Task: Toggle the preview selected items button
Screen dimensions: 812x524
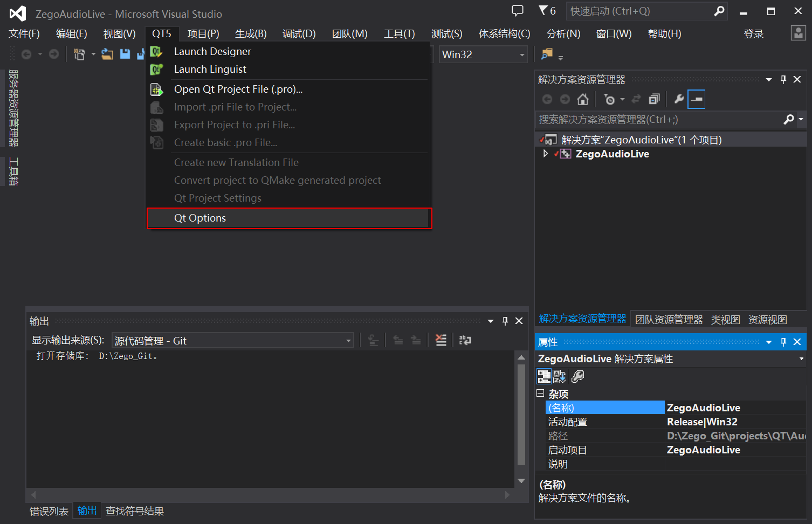Action: pos(697,99)
